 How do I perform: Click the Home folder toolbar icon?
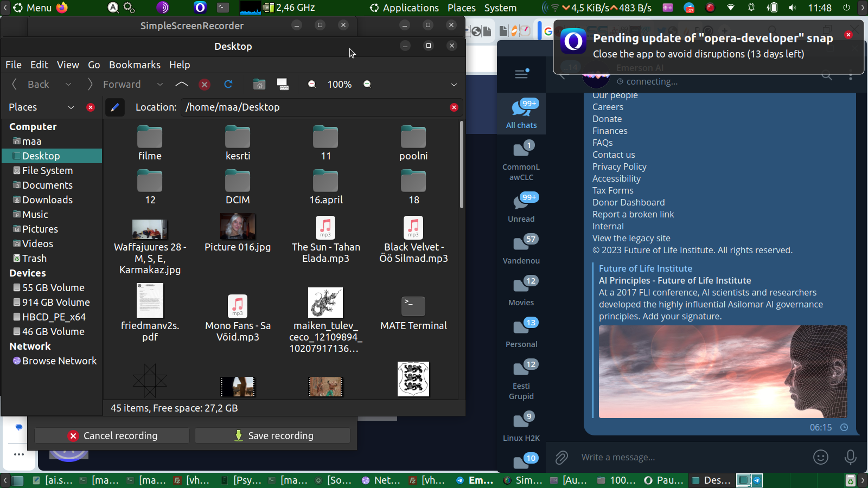[x=259, y=84]
